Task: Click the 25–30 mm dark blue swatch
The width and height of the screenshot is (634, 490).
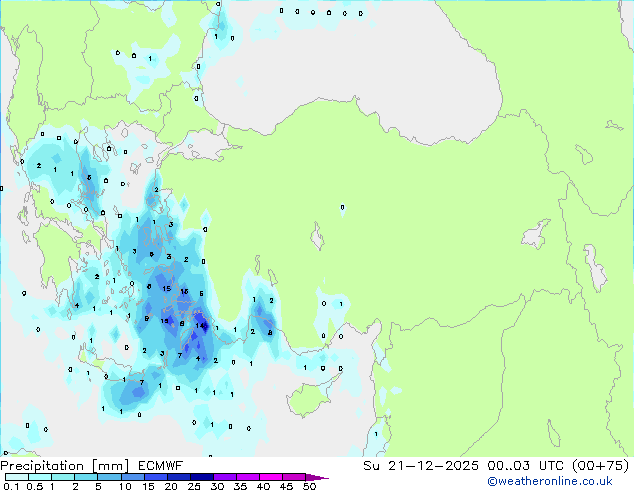Action: [202, 477]
